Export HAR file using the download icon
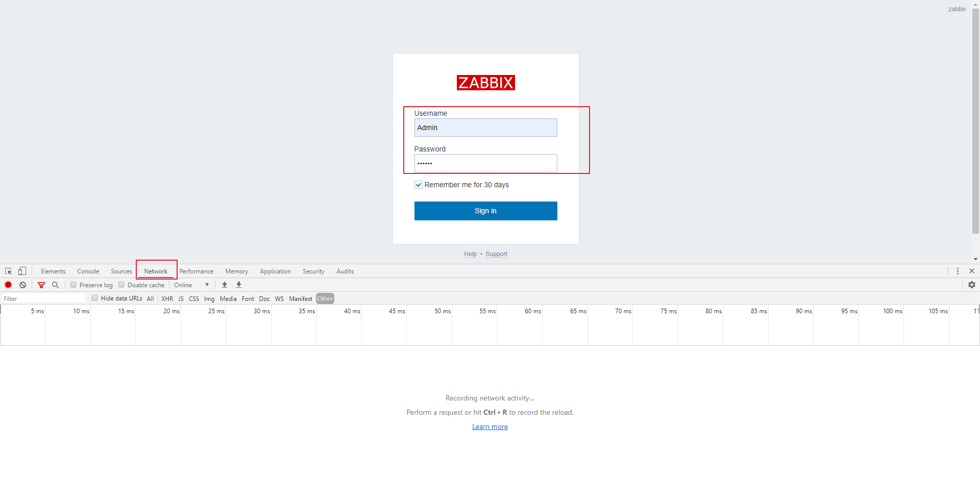 [238, 285]
